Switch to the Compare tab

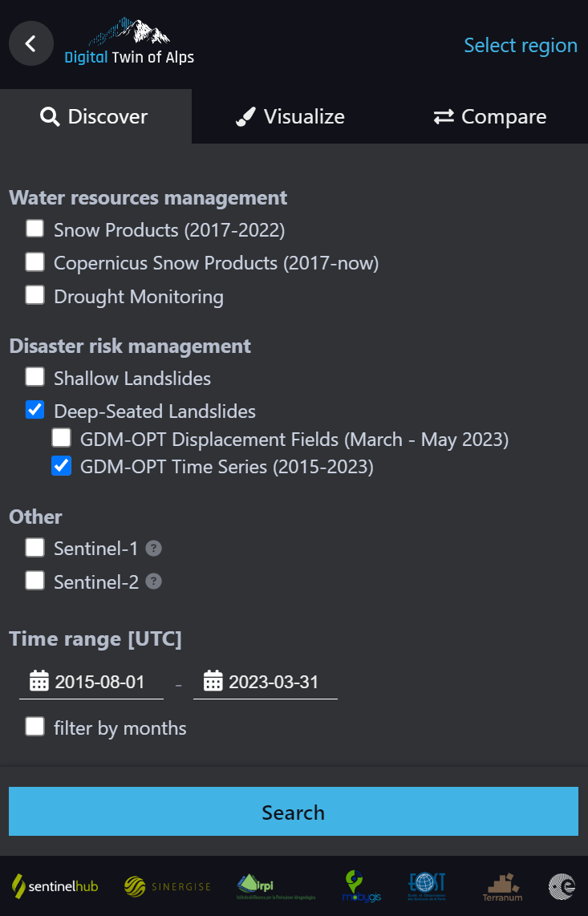(x=490, y=116)
